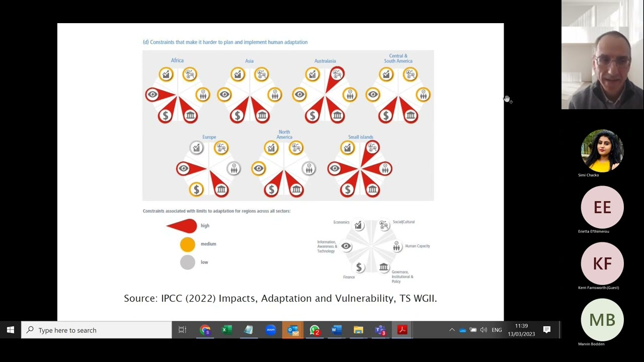Open Task View from the taskbar
This screenshot has width=644, height=362.
coord(182,330)
